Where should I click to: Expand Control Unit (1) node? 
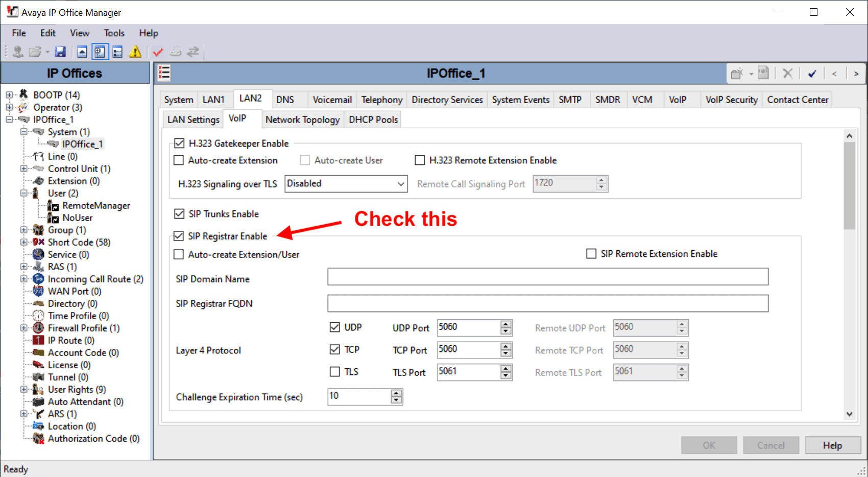[x=23, y=169]
